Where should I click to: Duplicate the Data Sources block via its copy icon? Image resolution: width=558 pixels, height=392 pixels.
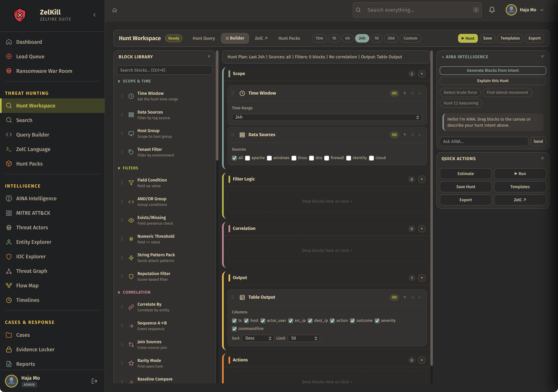412,135
